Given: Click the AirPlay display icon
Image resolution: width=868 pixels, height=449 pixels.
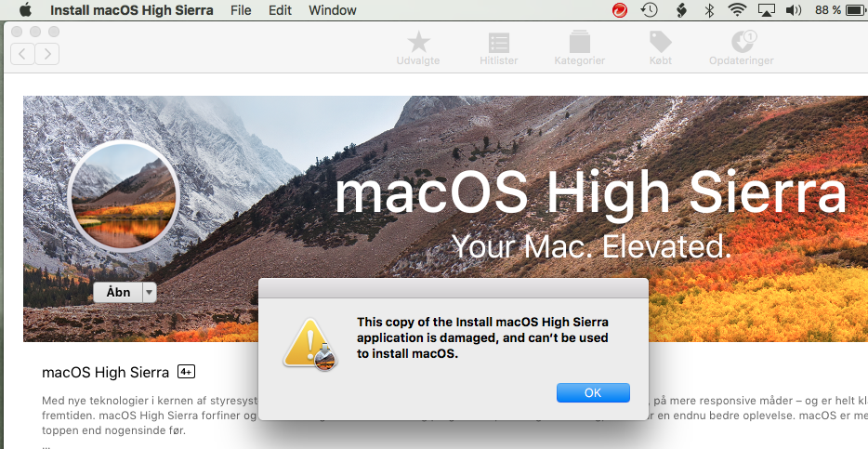Looking at the screenshot, I should point(766,10).
